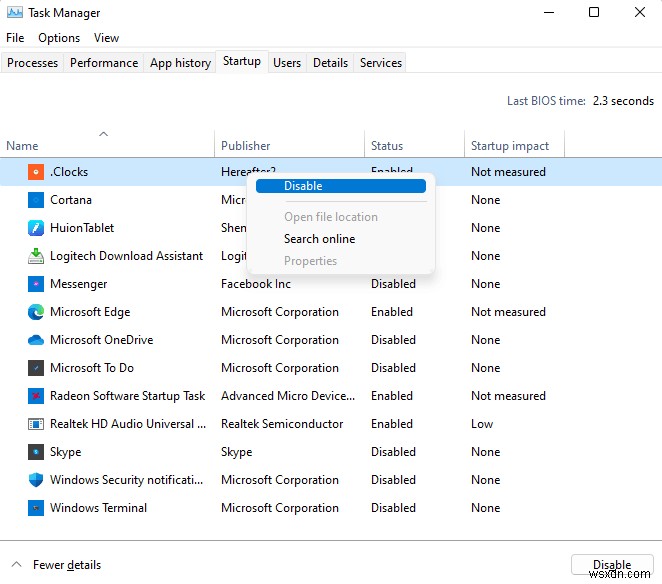Select the Microsoft OneDrive row name
662x584 pixels.
pos(102,340)
